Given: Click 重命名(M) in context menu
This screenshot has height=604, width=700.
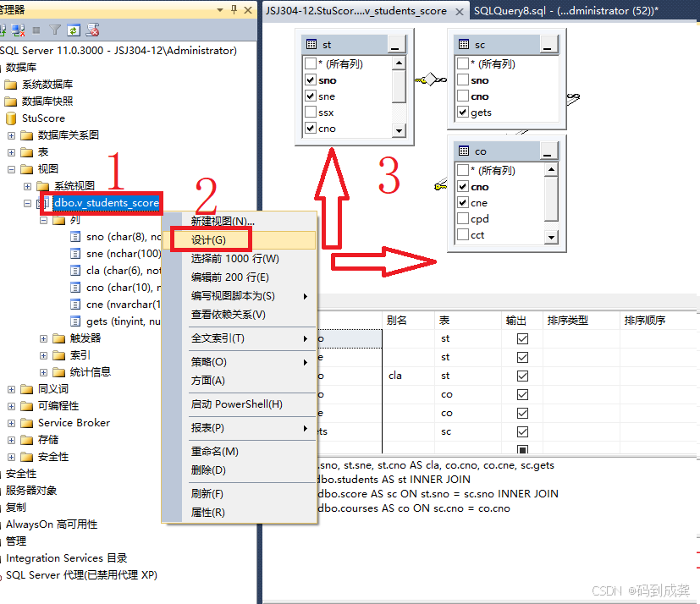Looking at the screenshot, I should pos(214,452).
